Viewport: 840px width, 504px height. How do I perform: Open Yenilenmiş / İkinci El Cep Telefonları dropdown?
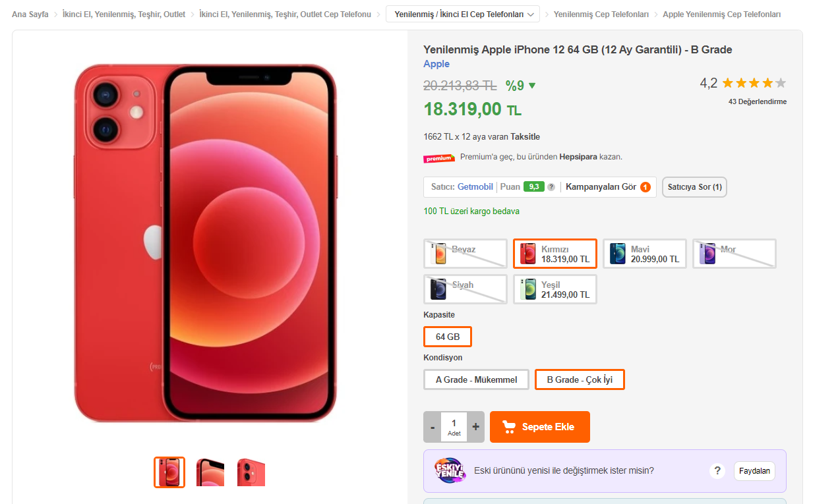[x=463, y=14]
